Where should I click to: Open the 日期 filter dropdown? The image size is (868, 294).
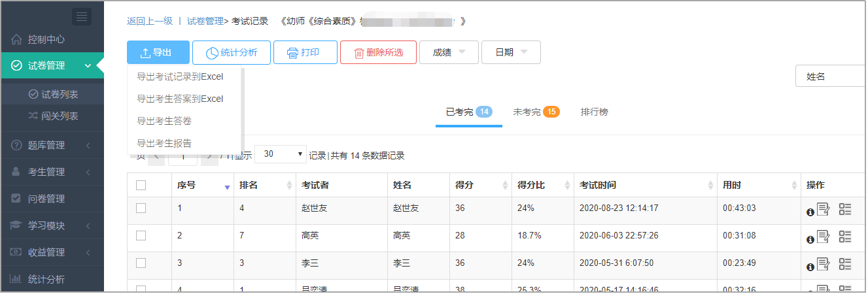coord(511,52)
